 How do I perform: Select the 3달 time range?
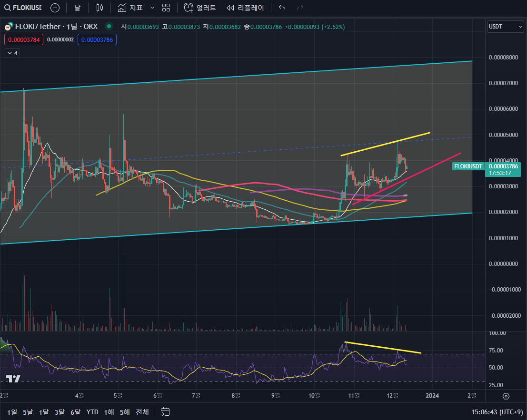pyautogui.click(x=60, y=412)
